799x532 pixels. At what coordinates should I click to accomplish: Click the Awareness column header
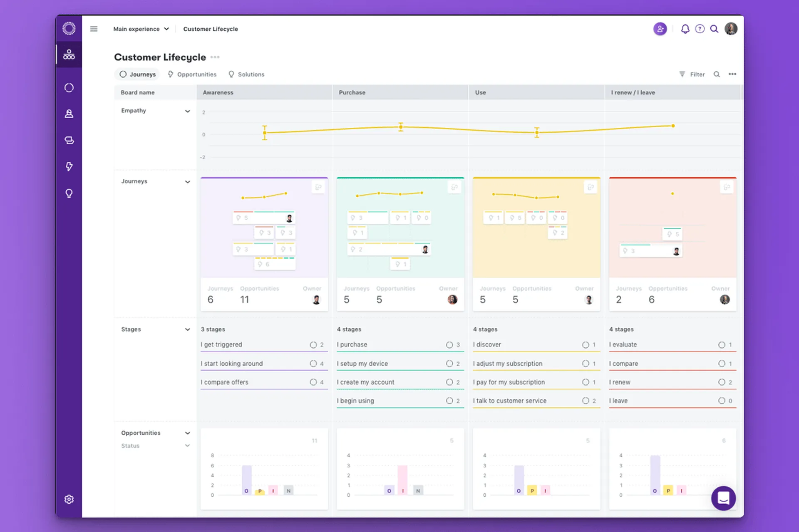click(264, 92)
